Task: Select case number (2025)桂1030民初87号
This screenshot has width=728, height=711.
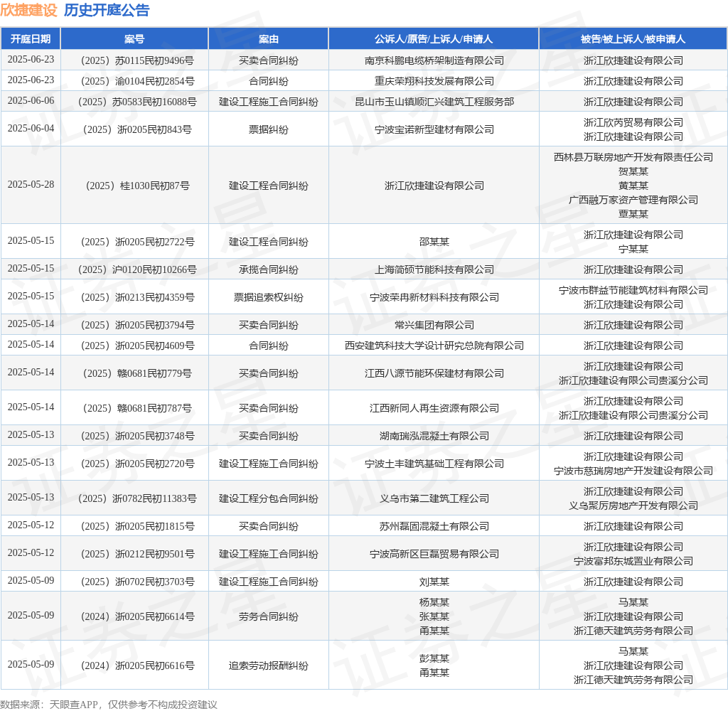Action: (134, 186)
